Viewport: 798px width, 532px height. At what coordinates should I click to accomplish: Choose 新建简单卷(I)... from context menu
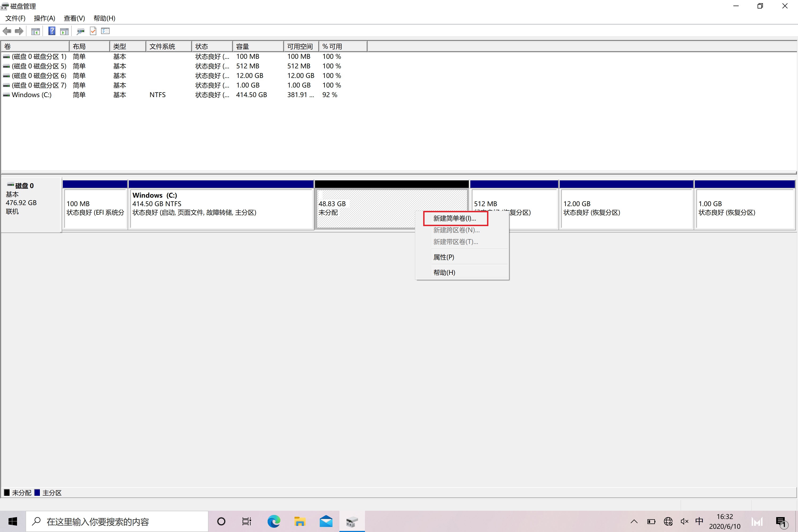455,218
